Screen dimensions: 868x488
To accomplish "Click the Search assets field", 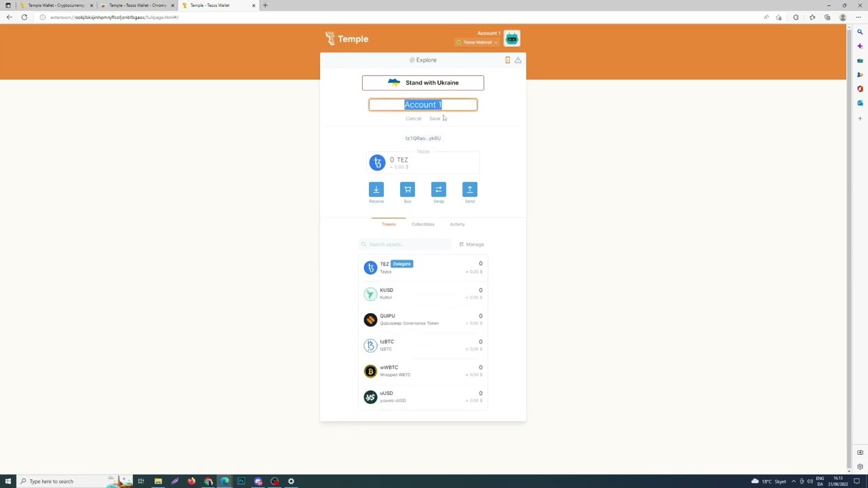I will pos(405,244).
